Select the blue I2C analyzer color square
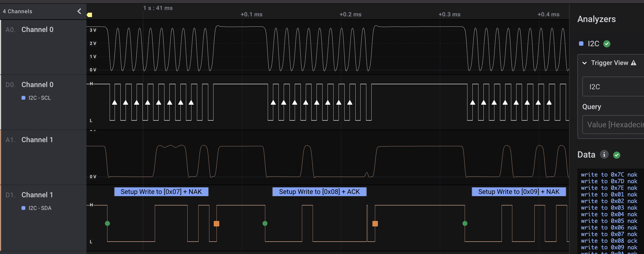The width and height of the screenshot is (644, 254). click(581, 44)
